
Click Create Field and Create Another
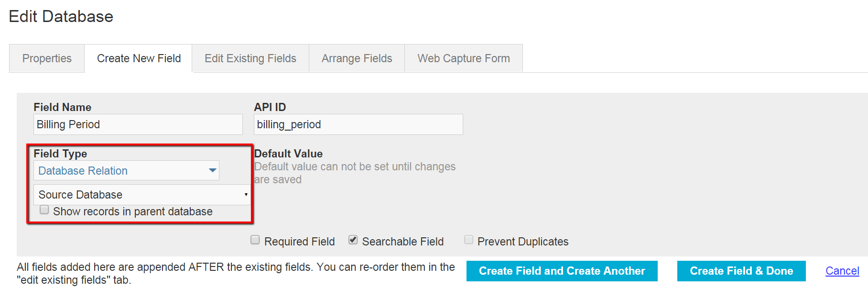click(x=562, y=271)
